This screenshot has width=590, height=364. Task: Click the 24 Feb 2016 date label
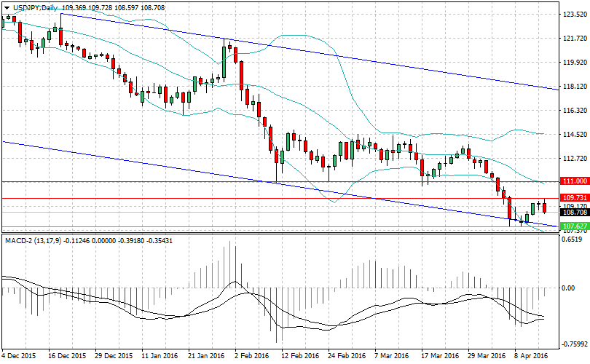click(x=347, y=356)
